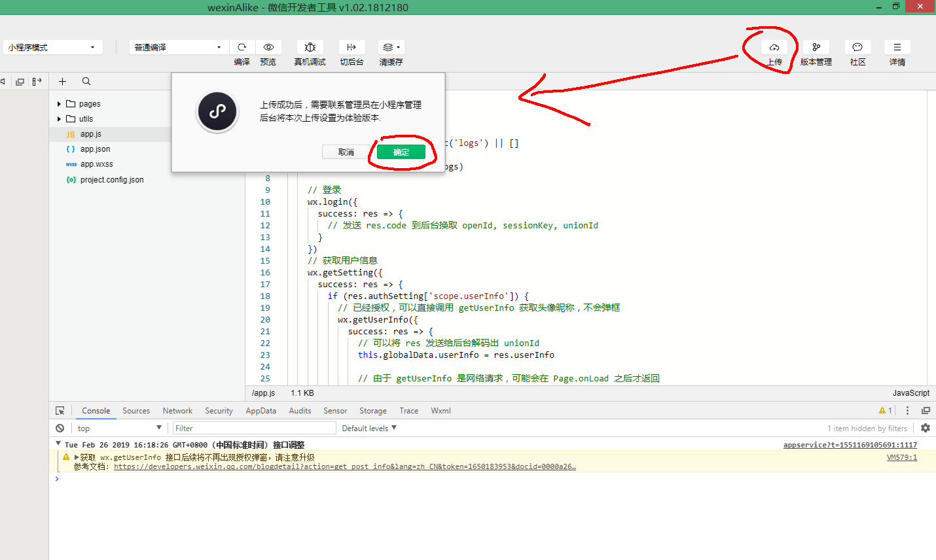Switch to the AppData tab
This screenshot has width=936, height=560.
pyautogui.click(x=261, y=411)
